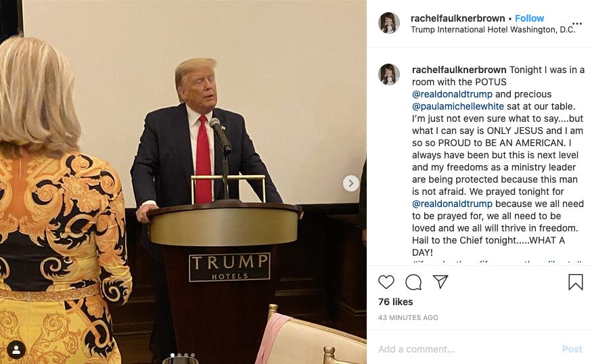This screenshot has width=592, height=364.
Task: Show tagged people via the person icon
Action: click(x=16, y=349)
